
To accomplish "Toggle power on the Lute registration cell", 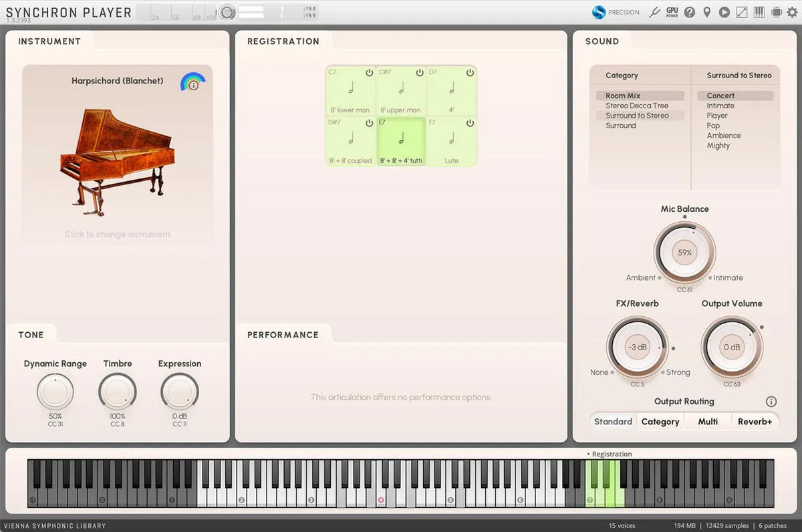I will (x=471, y=124).
